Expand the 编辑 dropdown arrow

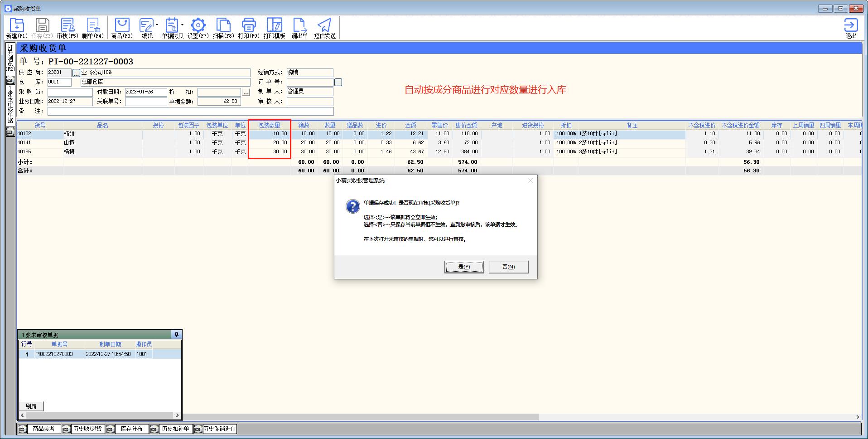click(157, 25)
